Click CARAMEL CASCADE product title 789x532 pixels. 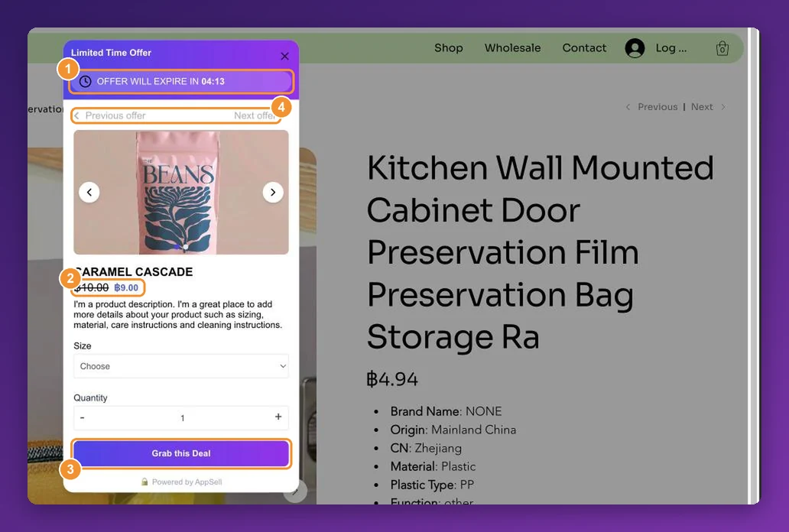tap(134, 272)
